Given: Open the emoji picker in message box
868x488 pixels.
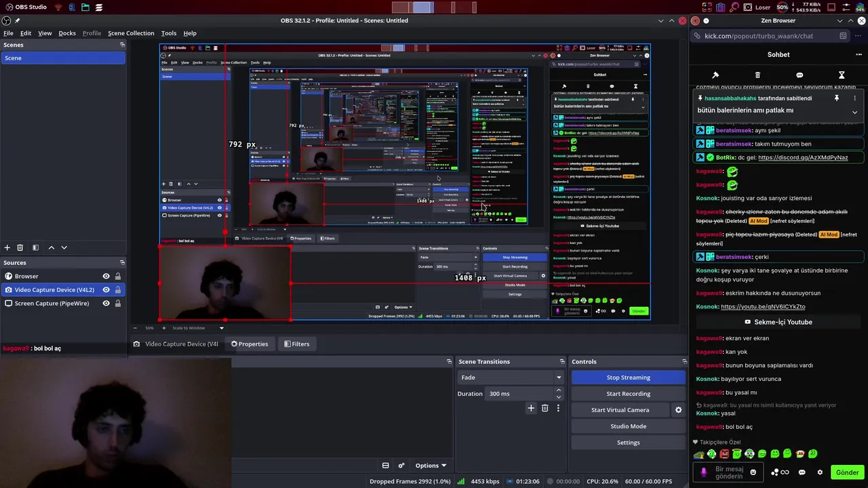Looking at the screenshot, I should (753, 472).
